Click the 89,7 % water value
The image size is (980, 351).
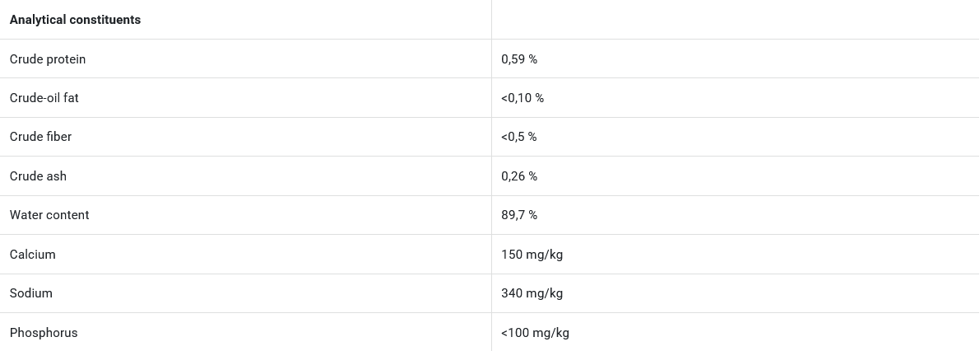519,215
